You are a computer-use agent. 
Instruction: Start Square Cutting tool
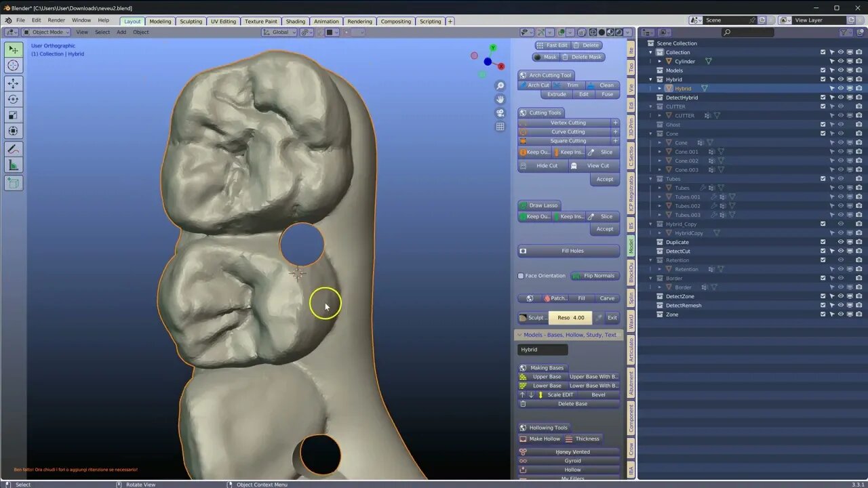pos(564,141)
